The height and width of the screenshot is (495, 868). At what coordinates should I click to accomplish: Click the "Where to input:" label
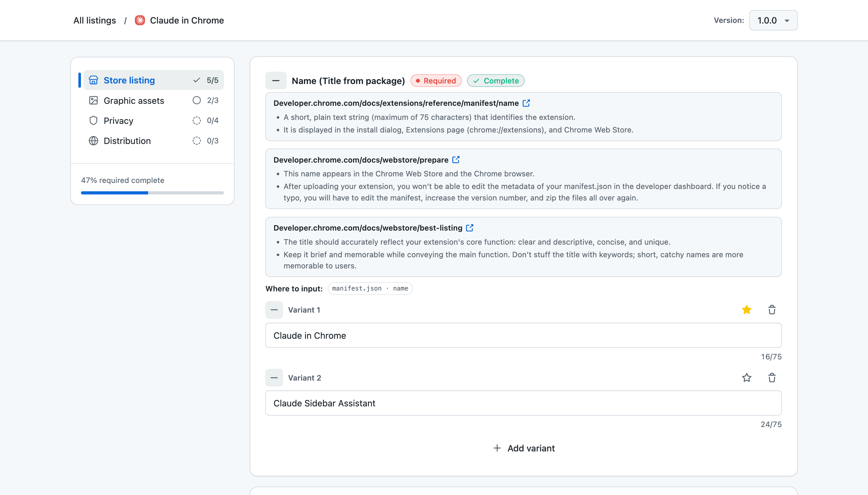294,289
